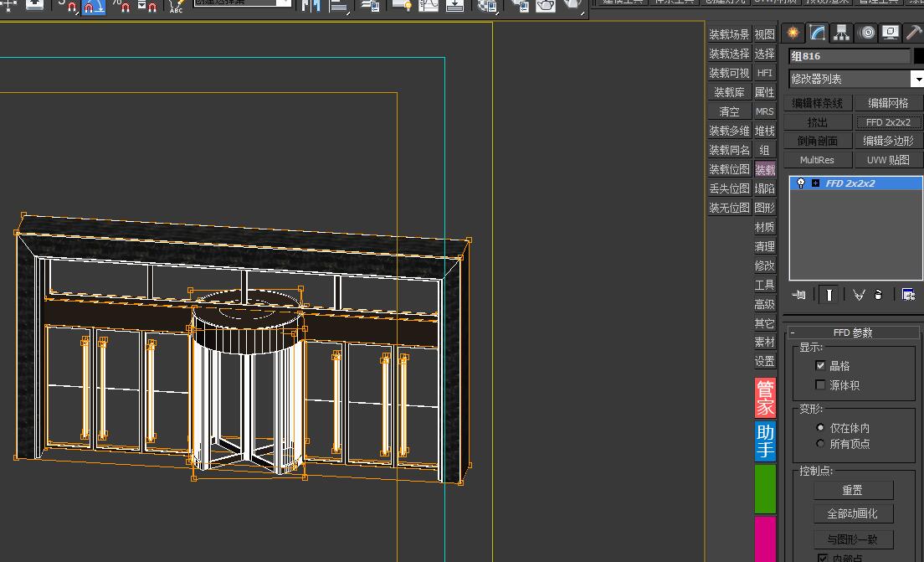Viewport: 924px width, 562px height.
Task: Click the Mirror tool icon
Action: click(x=311, y=6)
